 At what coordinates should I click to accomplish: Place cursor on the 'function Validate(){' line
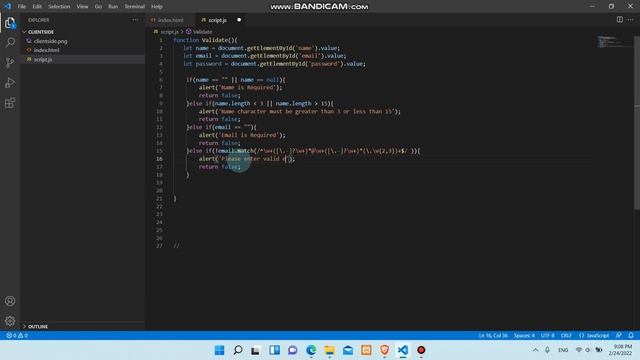[205, 40]
